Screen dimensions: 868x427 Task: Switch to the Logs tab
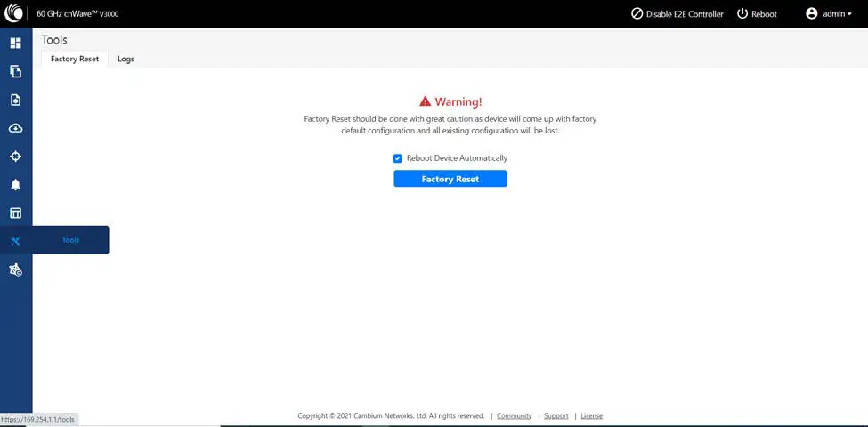[126, 59]
